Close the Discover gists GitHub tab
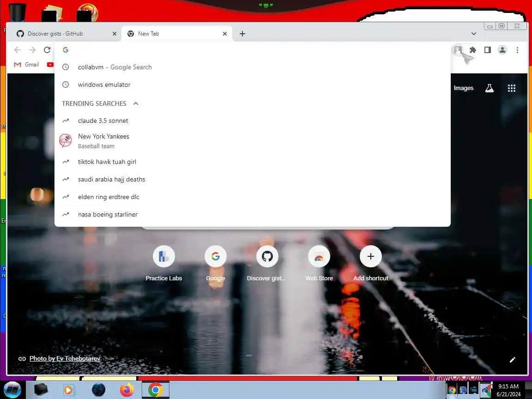 pyautogui.click(x=115, y=34)
